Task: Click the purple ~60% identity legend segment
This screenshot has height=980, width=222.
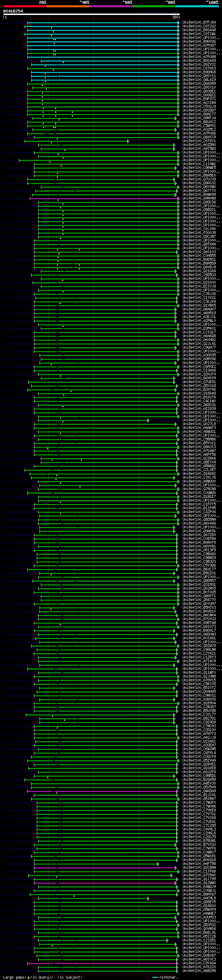Action: 111,6
